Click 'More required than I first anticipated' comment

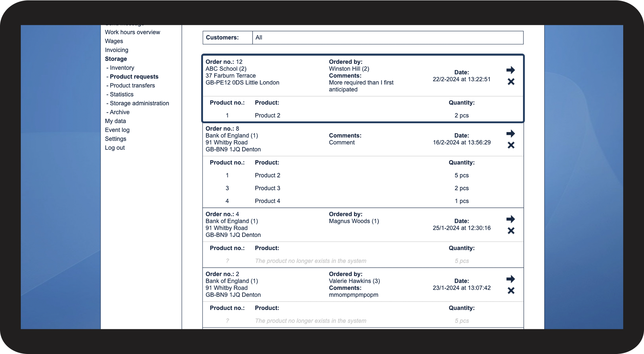point(361,86)
